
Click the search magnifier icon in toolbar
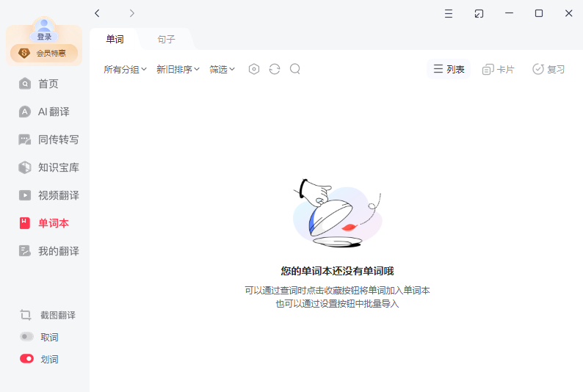pyautogui.click(x=295, y=69)
